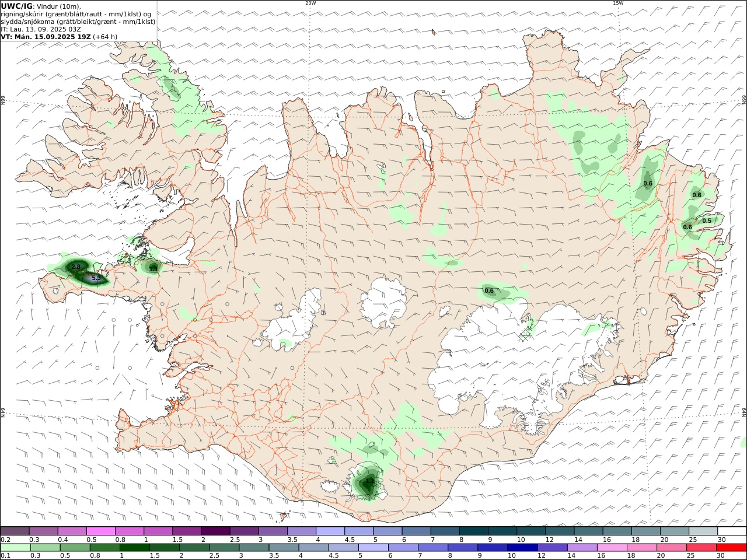Click bottom-row green swatch labeled 0.5
The width and height of the screenshot is (747, 560).
[x=75, y=548]
